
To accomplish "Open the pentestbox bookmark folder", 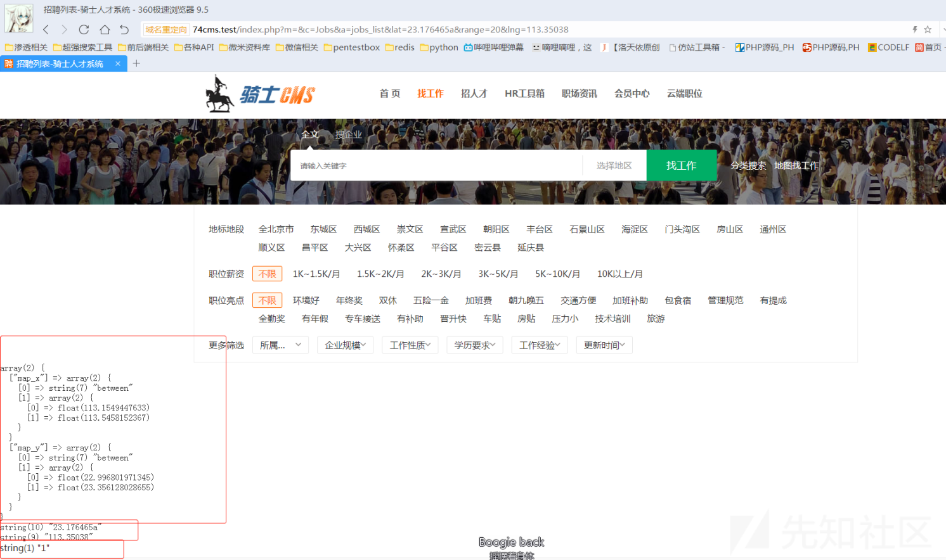I will tap(352, 48).
